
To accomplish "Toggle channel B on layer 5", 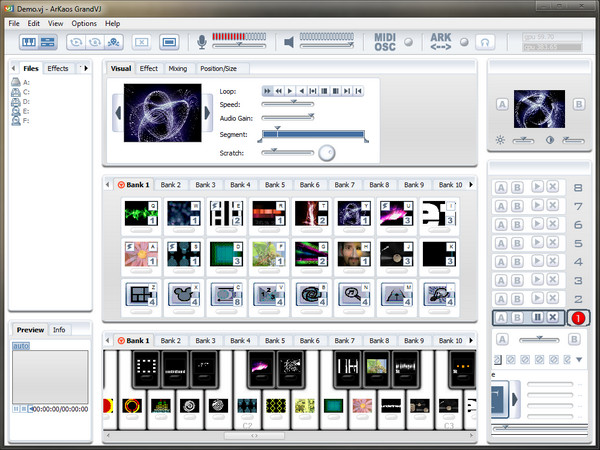I will (517, 243).
